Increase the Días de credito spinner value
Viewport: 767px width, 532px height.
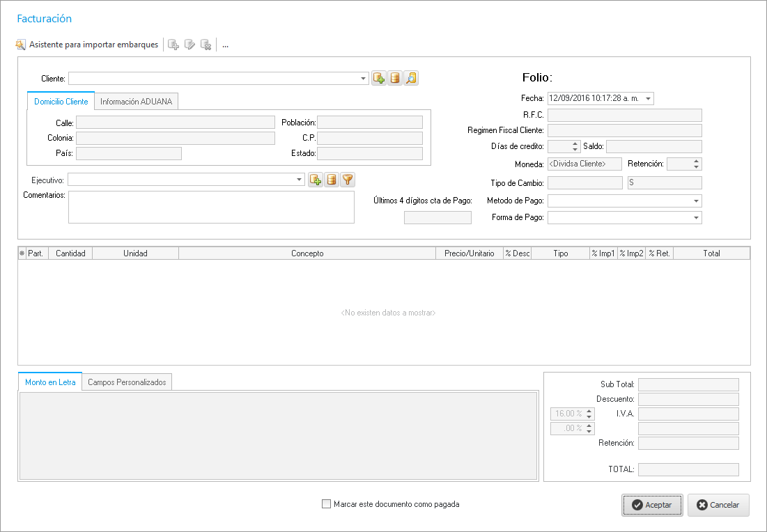575,143
